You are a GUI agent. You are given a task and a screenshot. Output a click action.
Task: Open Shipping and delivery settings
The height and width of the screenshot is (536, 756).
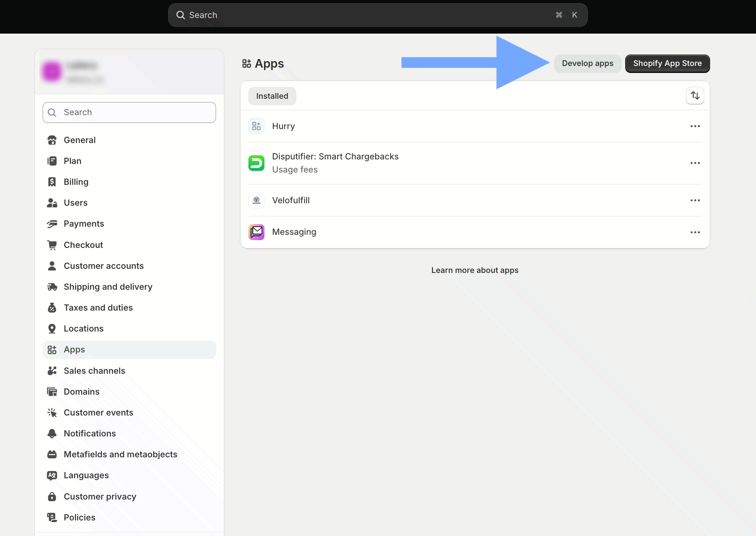coord(129,287)
